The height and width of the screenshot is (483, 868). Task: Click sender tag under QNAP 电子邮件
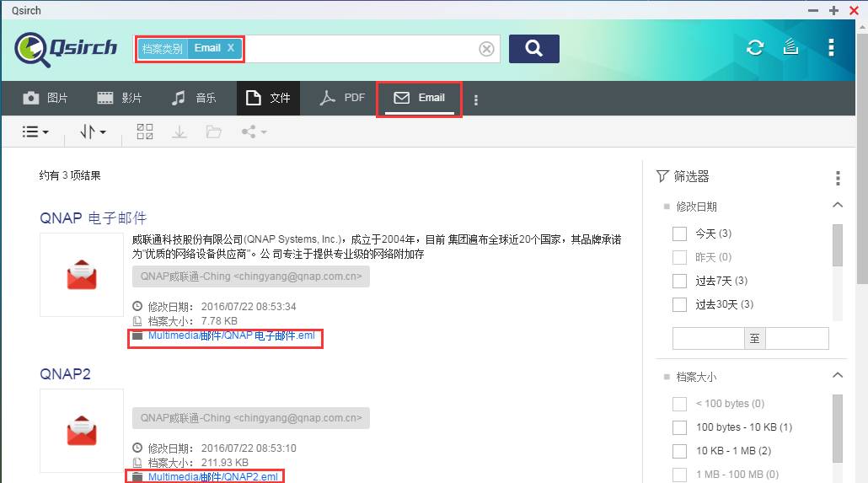(251, 276)
